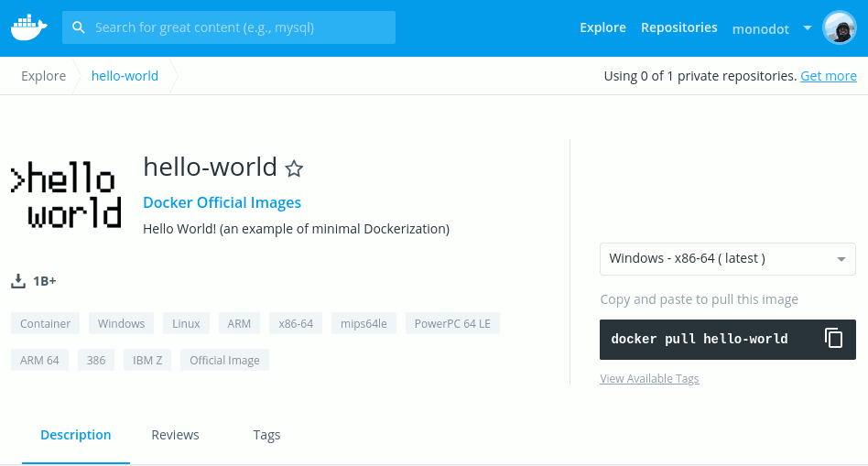This screenshot has width=868, height=466.
Task: Select the IBM Z tag chip
Action: click(147, 360)
